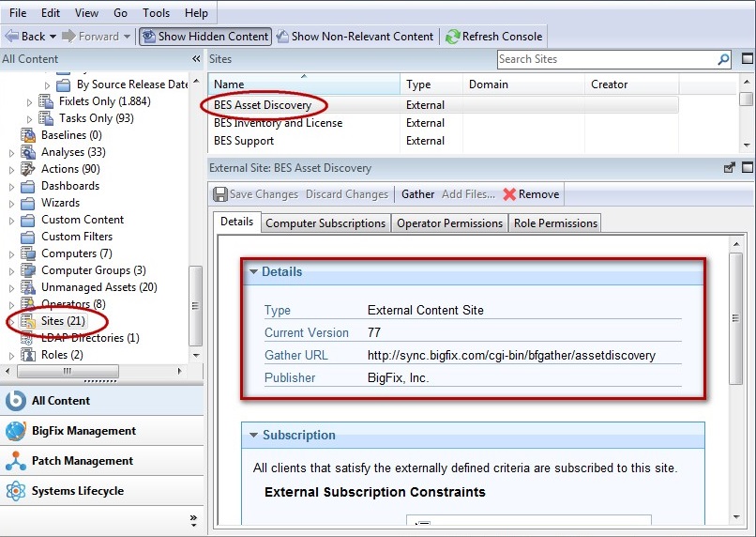Select Custom Filters tree item
Screen dimensions: 756x537
tap(77, 237)
